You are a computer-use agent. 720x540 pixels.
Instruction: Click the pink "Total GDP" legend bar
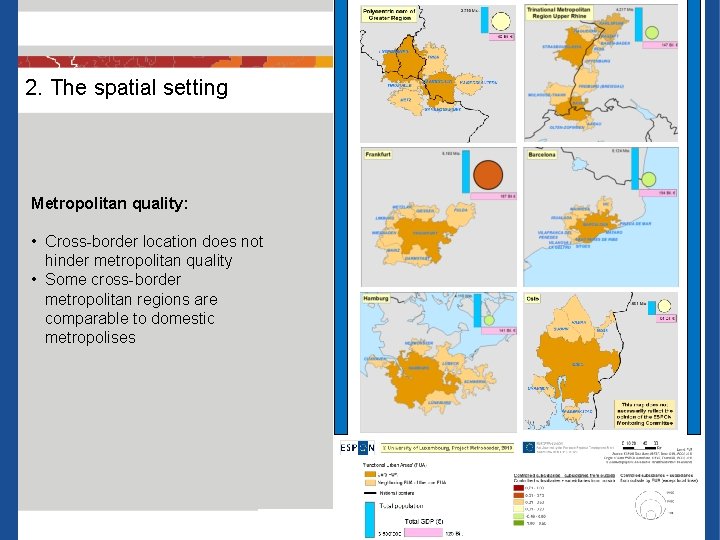(x=424, y=533)
